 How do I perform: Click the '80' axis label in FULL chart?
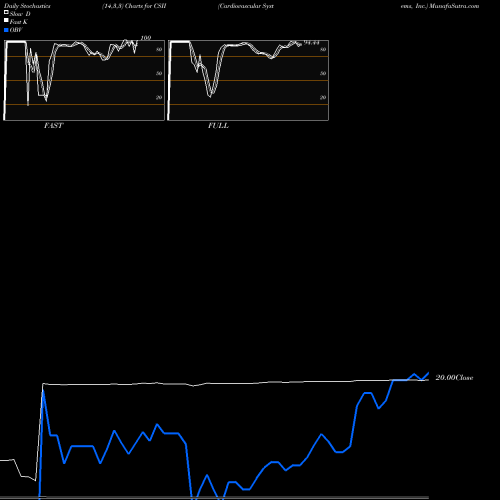(x=323, y=49)
